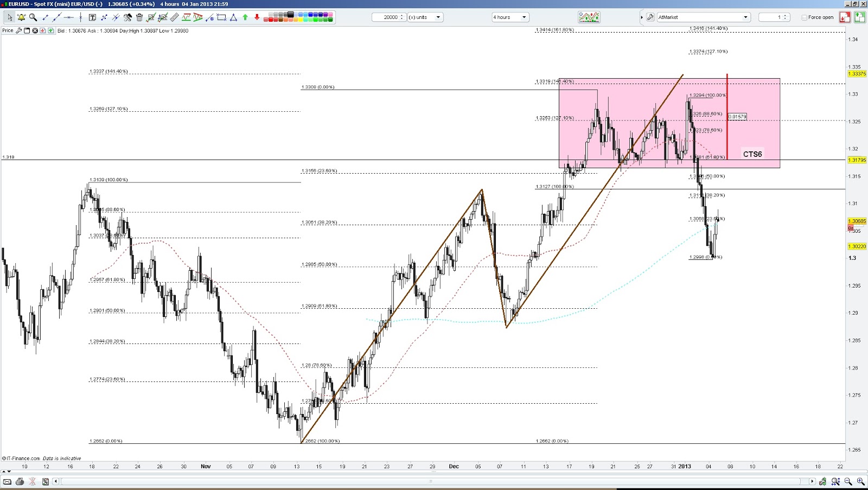Click the 20000 quantity stepper arrows
Screen dimensions: 868x490
pos(402,17)
